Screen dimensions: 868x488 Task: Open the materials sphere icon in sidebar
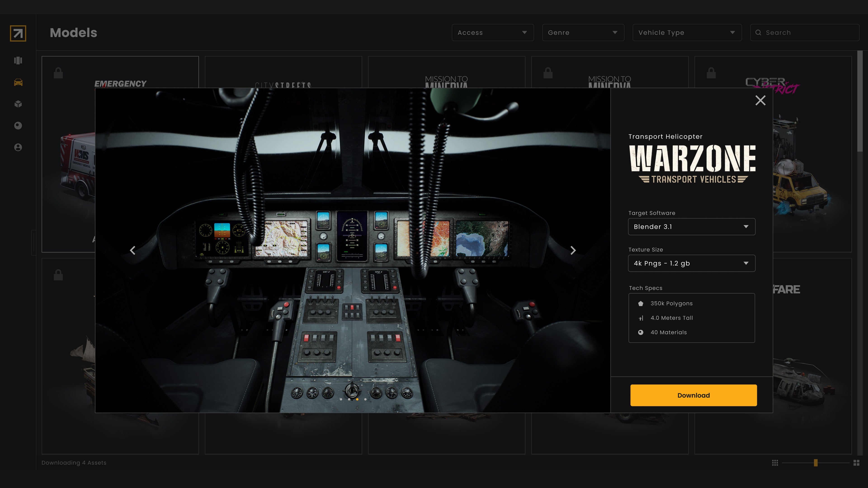tap(18, 126)
